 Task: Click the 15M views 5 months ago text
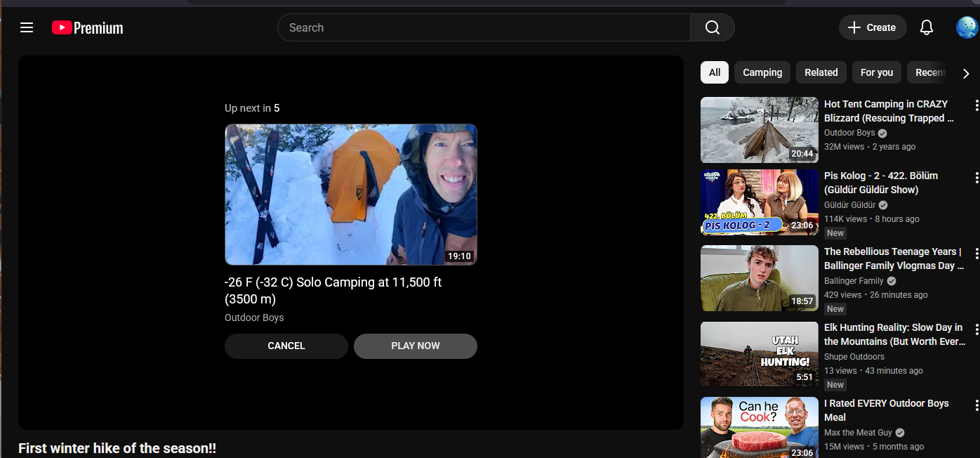tap(874, 447)
